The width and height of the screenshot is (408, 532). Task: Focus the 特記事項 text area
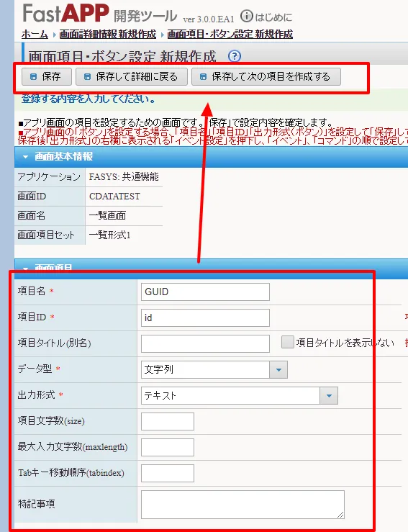(x=242, y=505)
